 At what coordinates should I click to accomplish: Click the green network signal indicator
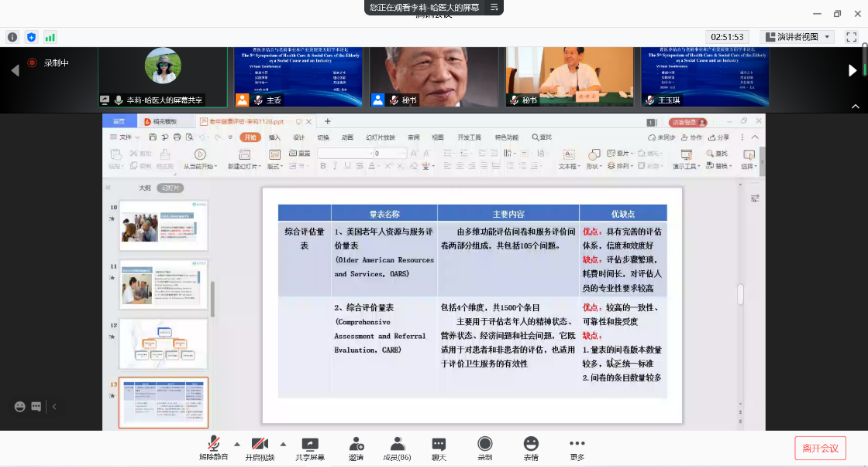[49, 37]
